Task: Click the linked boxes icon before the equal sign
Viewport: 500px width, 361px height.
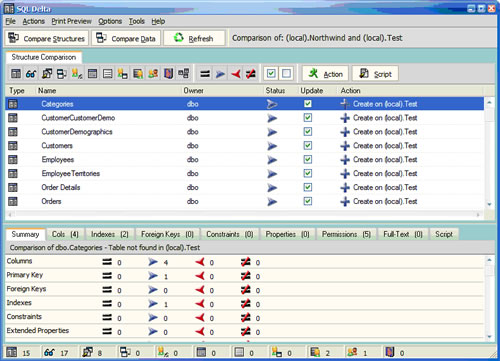Action: pos(184,74)
